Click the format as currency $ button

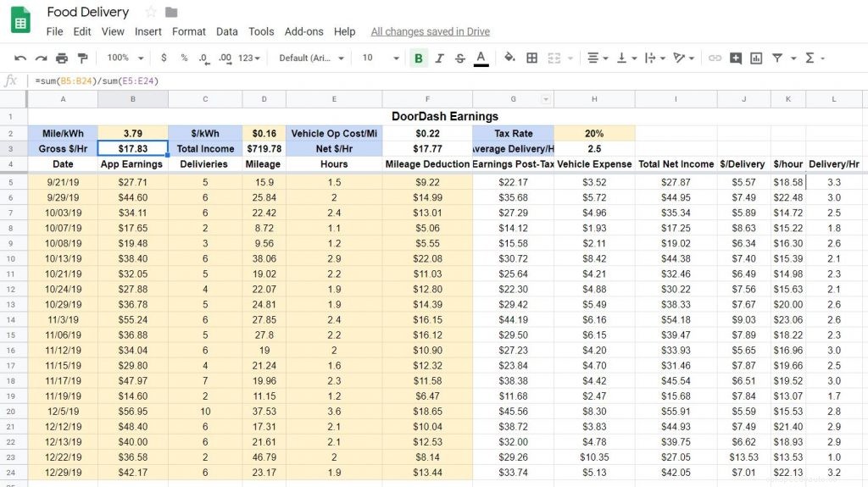(x=163, y=58)
